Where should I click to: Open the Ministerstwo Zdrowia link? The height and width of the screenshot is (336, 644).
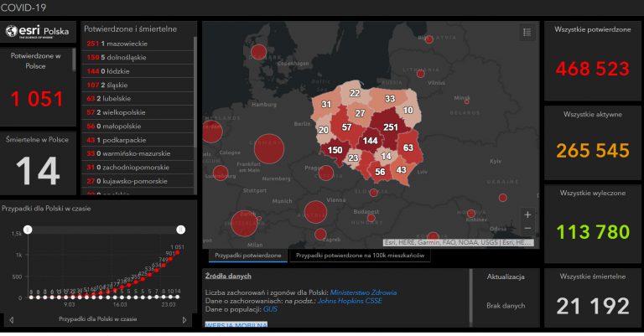[x=363, y=292]
